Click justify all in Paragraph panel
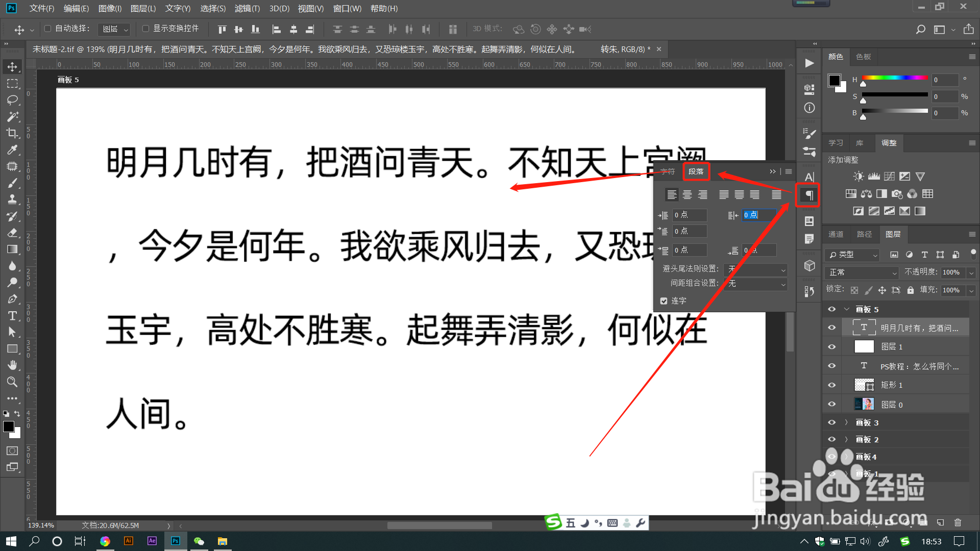Viewport: 980px width, 551px height. point(776,195)
